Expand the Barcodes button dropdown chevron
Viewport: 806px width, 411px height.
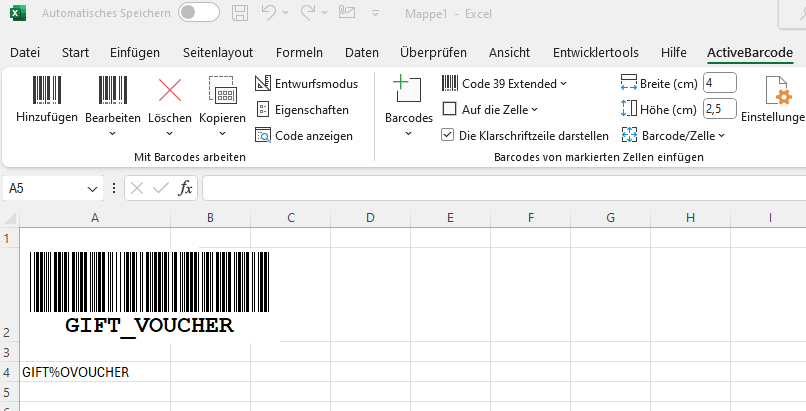point(409,134)
